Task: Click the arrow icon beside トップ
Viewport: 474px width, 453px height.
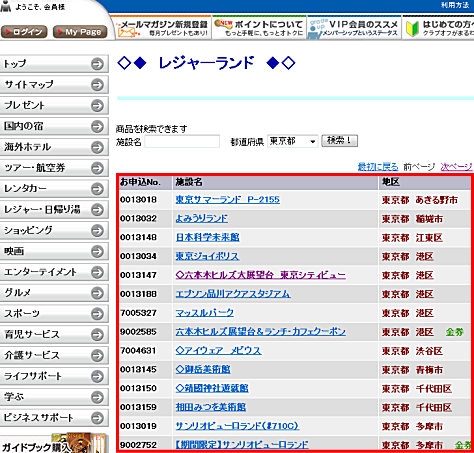Action: (97, 64)
